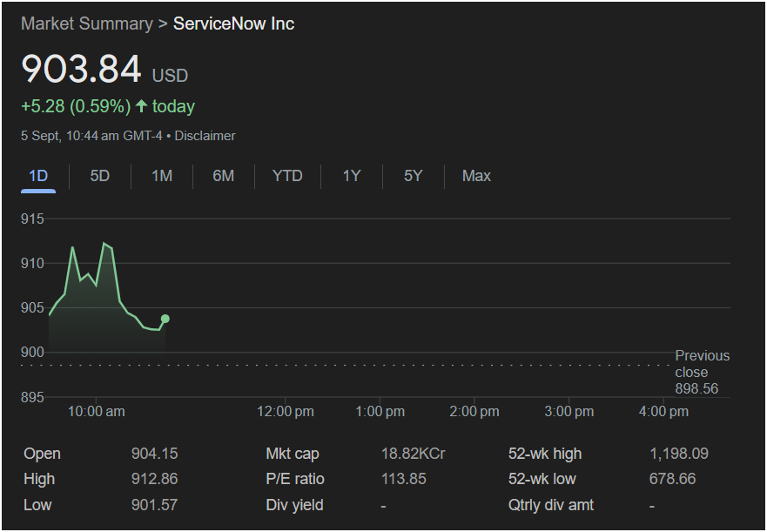
Task: Click the 5 Sept, 10:44 am timestamp
Action: 91,136
